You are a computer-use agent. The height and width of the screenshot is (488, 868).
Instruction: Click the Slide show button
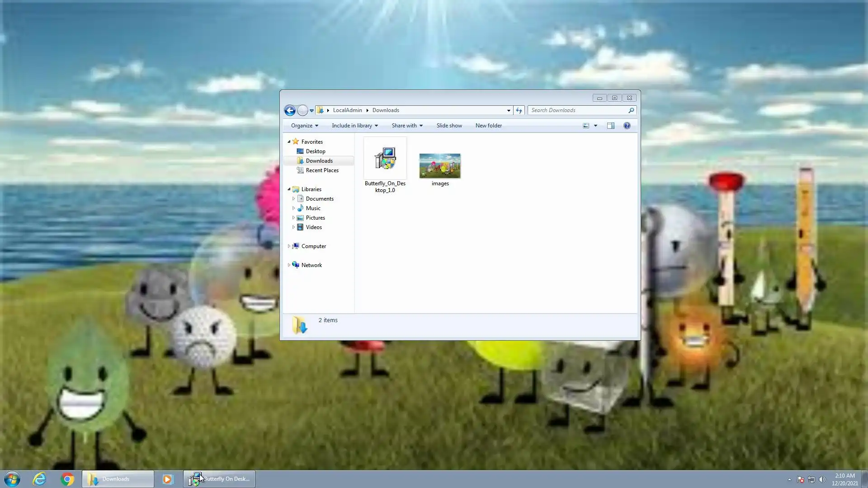(x=449, y=126)
